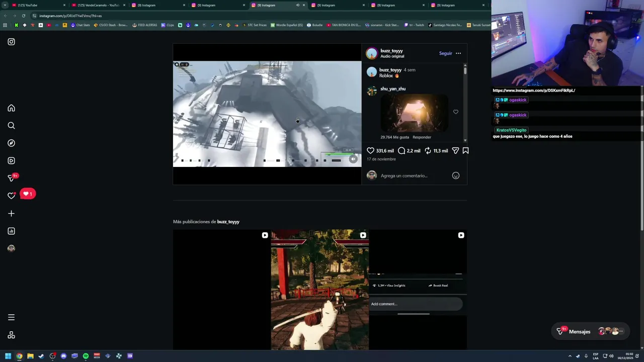View likes on comment 29.764 Me gusta
Image resolution: width=644 pixels, height=362 pixels.
click(x=394, y=137)
